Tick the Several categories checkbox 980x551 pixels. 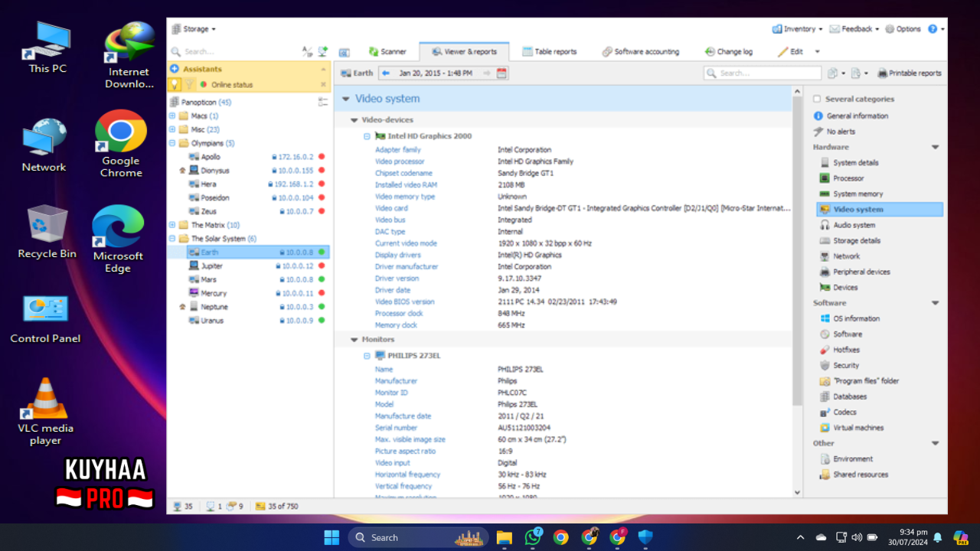coord(817,99)
